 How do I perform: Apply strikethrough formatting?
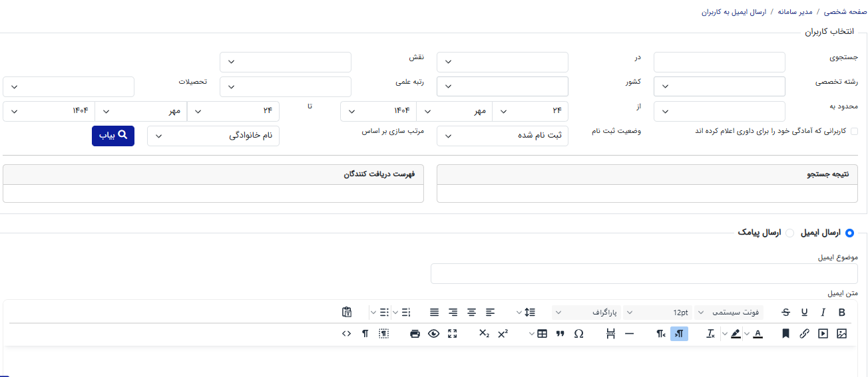786,312
